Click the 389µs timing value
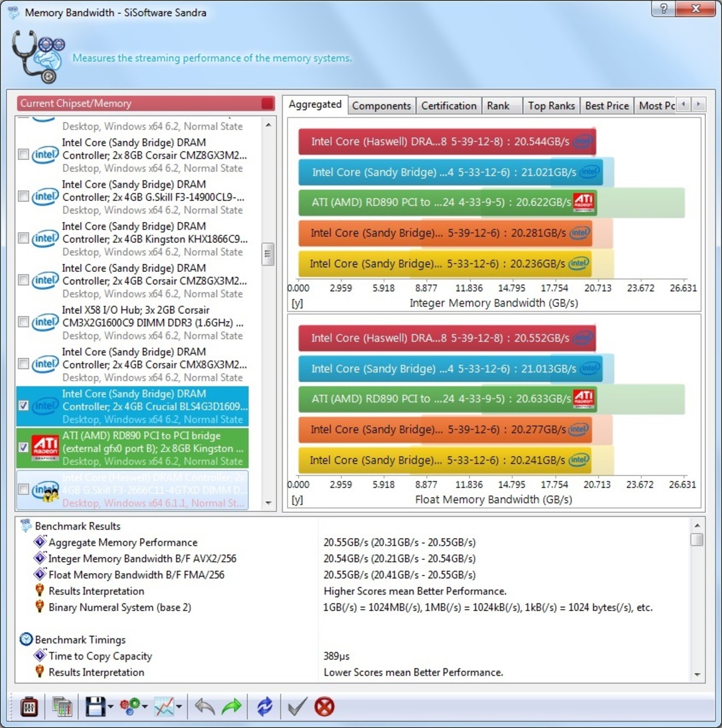722x728 pixels. tap(336, 656)
